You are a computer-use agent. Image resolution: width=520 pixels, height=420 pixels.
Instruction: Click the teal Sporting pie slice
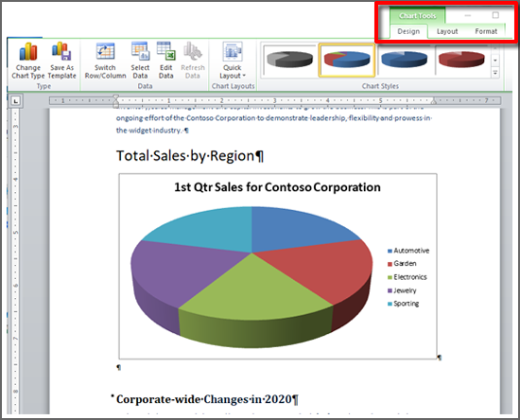coord(212,229)
